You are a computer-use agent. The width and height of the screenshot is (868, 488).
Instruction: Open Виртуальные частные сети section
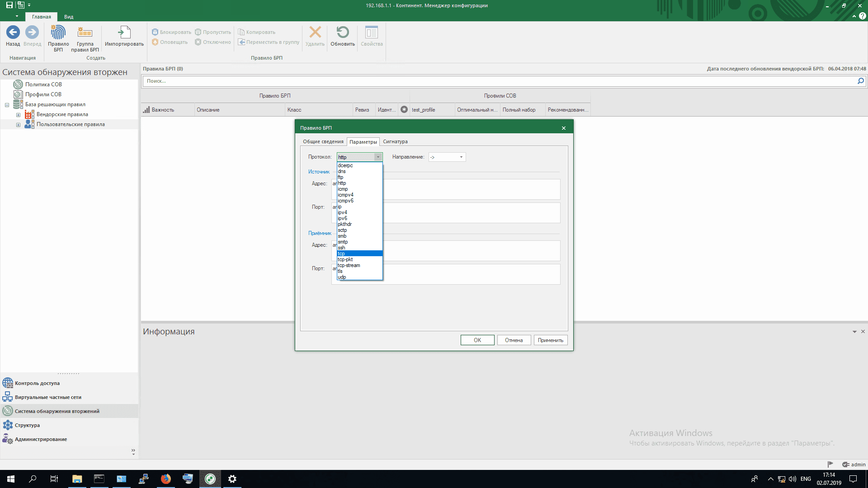[x=48, y=397]
